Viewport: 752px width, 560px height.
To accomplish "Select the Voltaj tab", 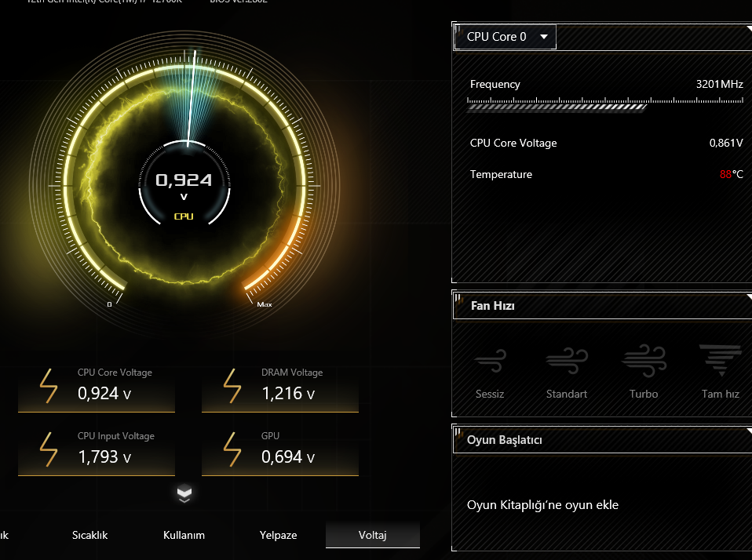I will pyautogui.click(x=373, y=535).
